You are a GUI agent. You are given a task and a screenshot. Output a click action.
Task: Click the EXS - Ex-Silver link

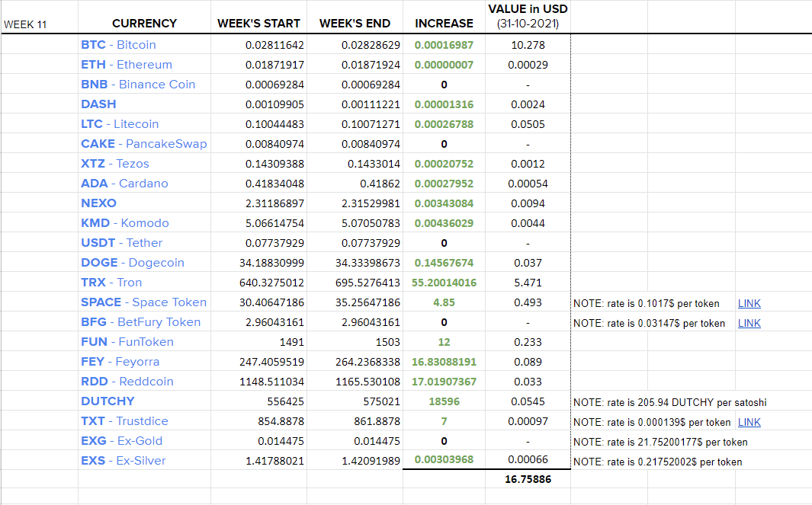pyautogui.click(x=124, y=461)
